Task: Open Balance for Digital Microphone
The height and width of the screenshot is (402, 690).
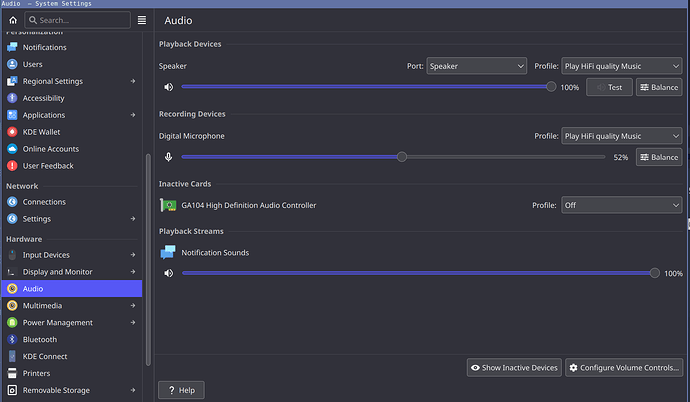Action: [659, 157]
